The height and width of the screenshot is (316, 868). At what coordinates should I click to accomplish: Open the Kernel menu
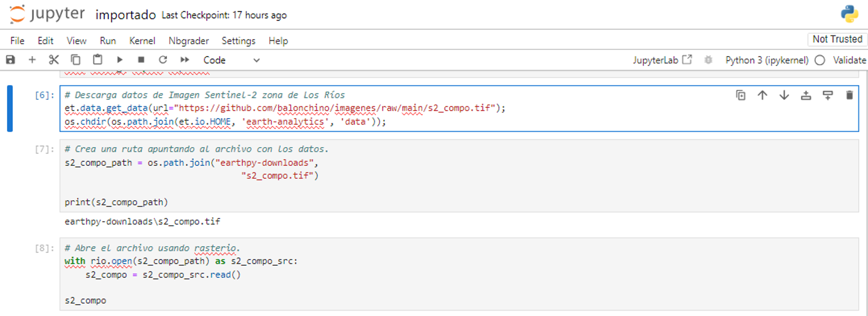pos(142,41)
